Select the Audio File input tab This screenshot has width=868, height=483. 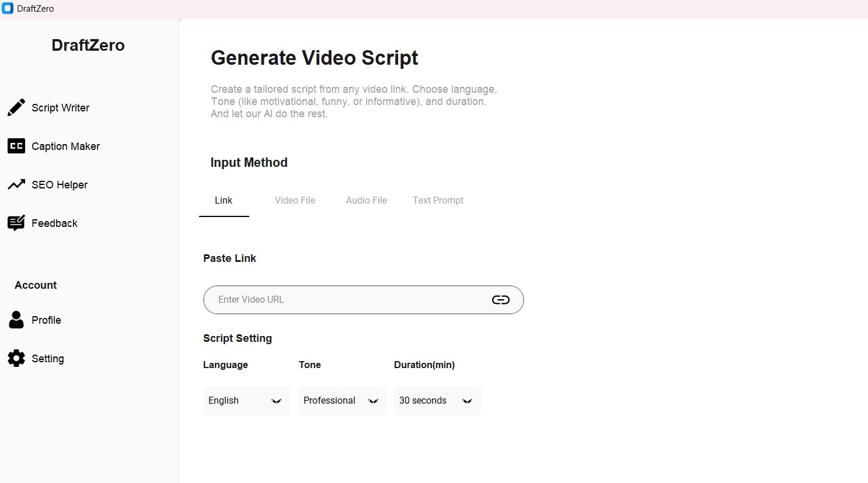coord(366,201)
